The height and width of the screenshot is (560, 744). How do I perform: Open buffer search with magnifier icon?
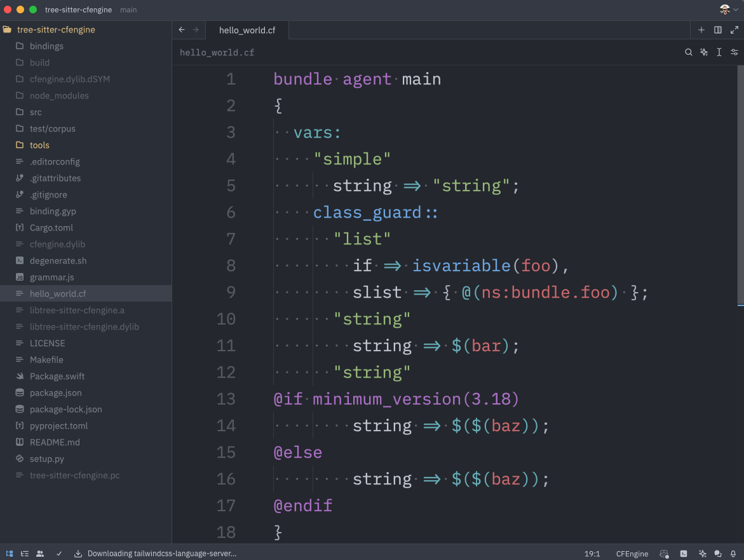688,52
